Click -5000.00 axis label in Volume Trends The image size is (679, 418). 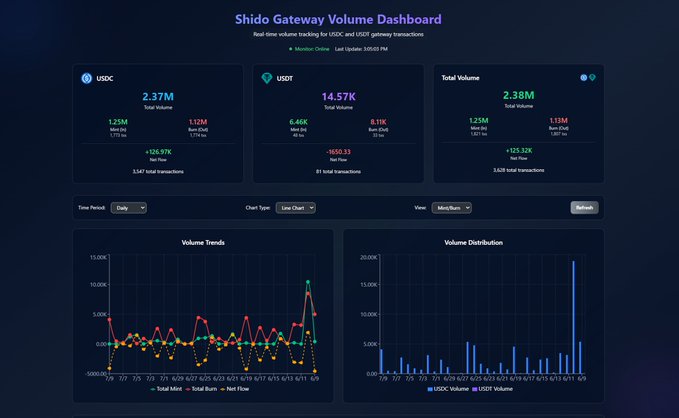tap(97, 373)
